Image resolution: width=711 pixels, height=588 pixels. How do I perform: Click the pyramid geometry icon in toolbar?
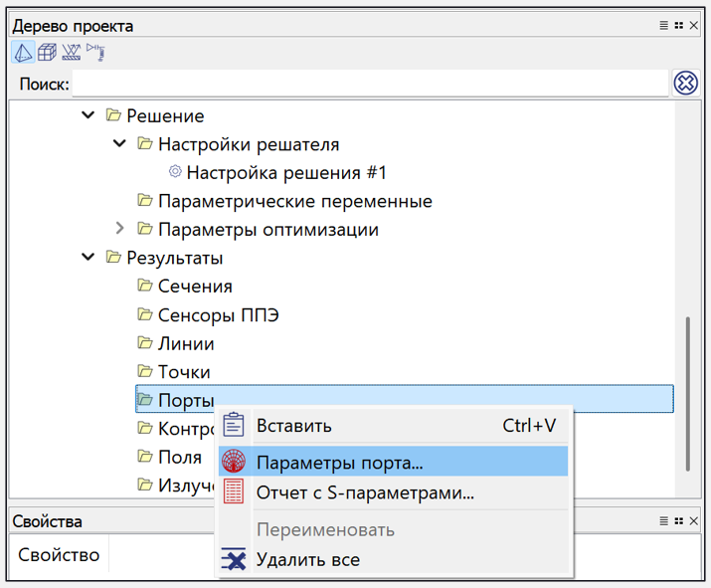pos(22,53)
